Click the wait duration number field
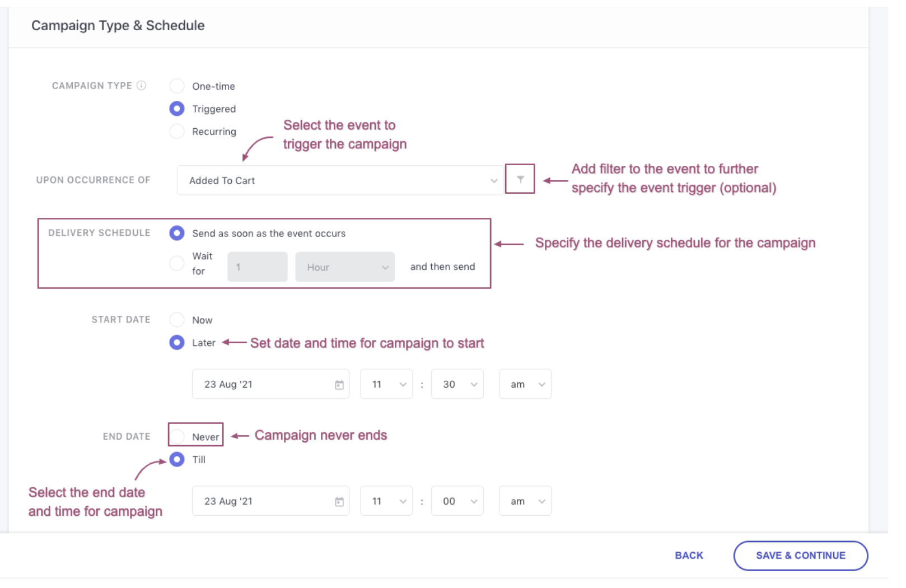This screenshot has width=906, height=588. tap(257, 267)
